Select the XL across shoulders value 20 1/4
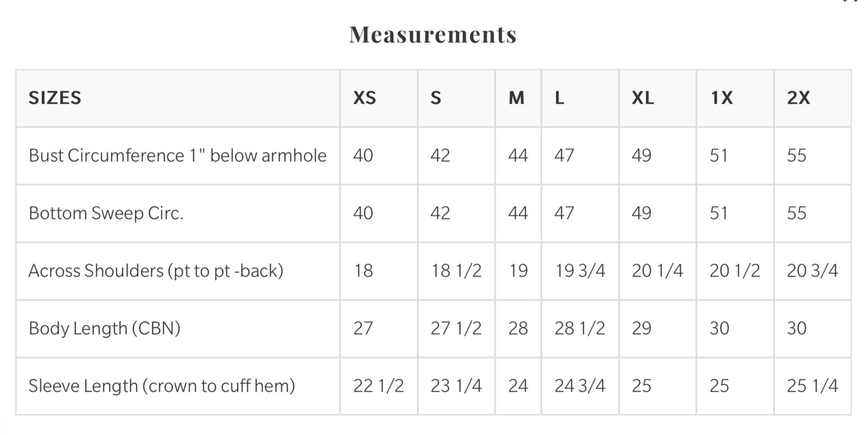Screen dimensions: 868x435 tap(657, 271)
